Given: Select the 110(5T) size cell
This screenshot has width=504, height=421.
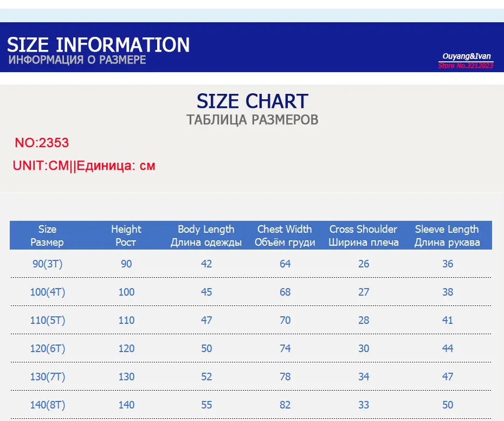Looking at the screenshot, I should coord(47,320).
